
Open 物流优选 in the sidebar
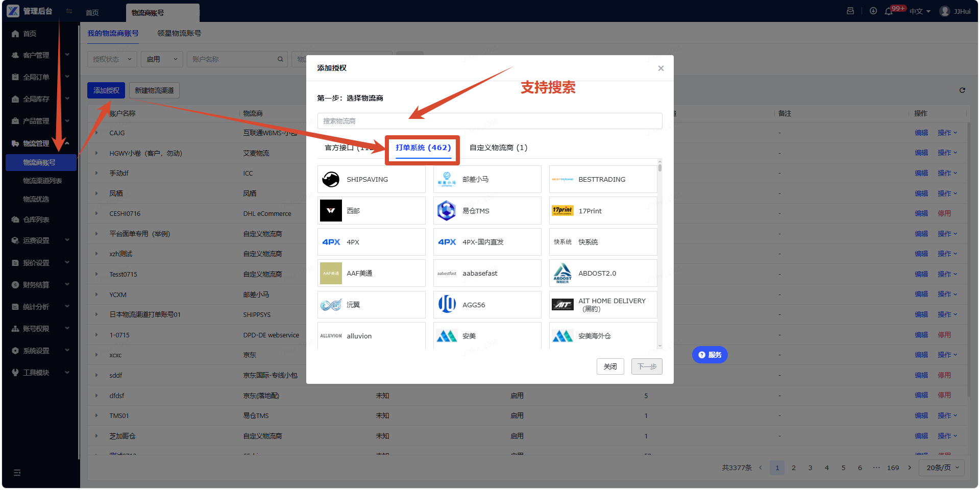coord(36,199)
